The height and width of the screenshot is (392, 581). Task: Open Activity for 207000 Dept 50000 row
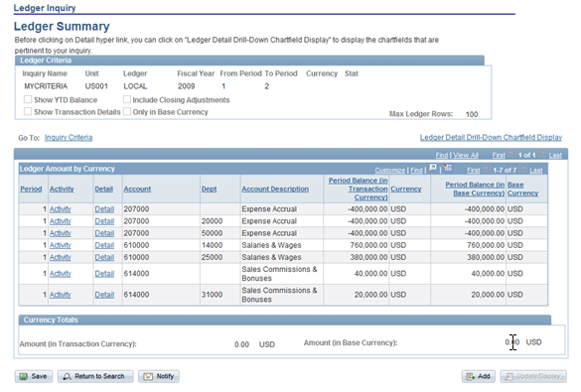pos(60,233)
